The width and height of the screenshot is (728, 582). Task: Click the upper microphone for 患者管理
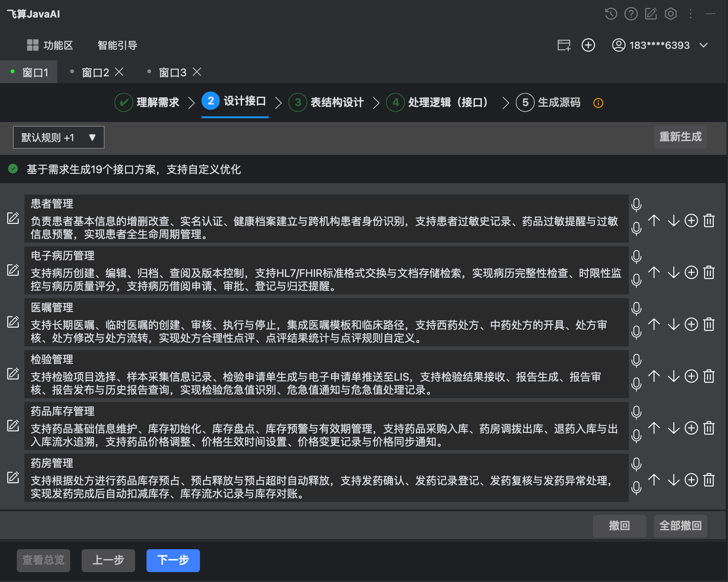(636, 205)
